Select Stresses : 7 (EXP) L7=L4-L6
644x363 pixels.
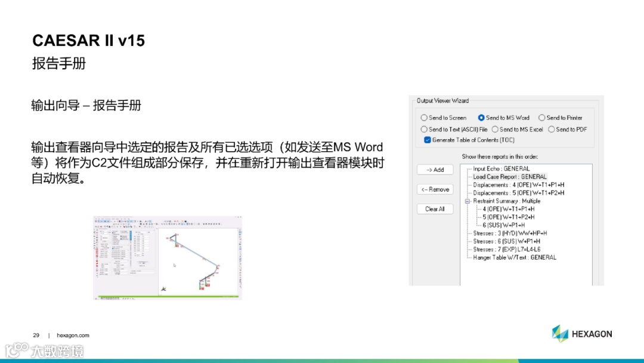pyautogui.click(x=506, y=250)
